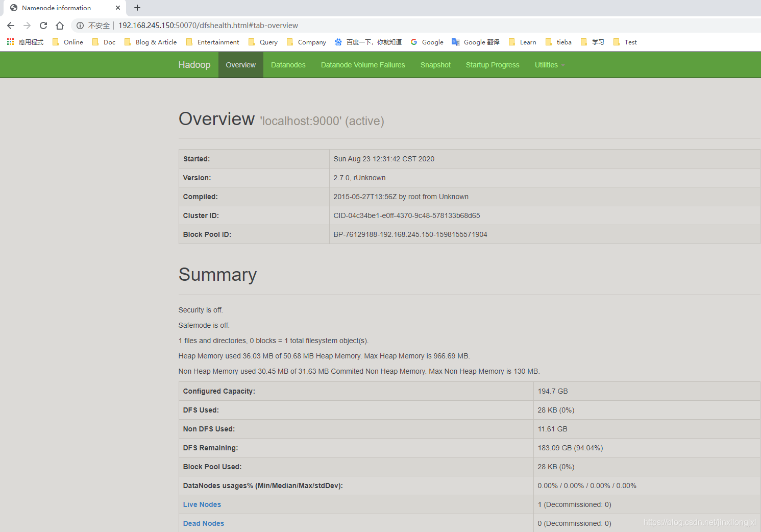The image size is (761, 532).
Task: Click the Overview heading
Action: click(x=216, y=119)
